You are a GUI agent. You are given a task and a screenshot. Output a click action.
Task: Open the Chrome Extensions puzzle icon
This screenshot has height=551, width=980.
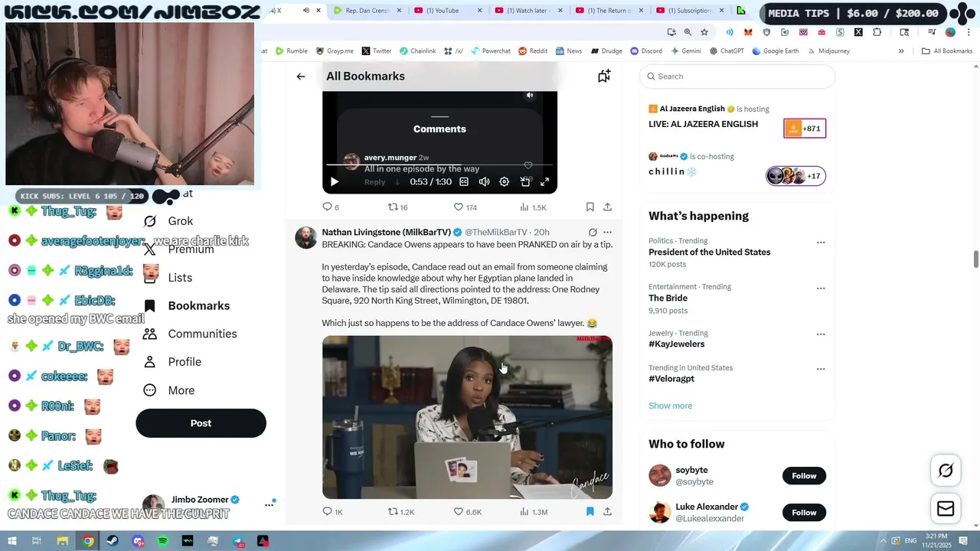point(877,32)
